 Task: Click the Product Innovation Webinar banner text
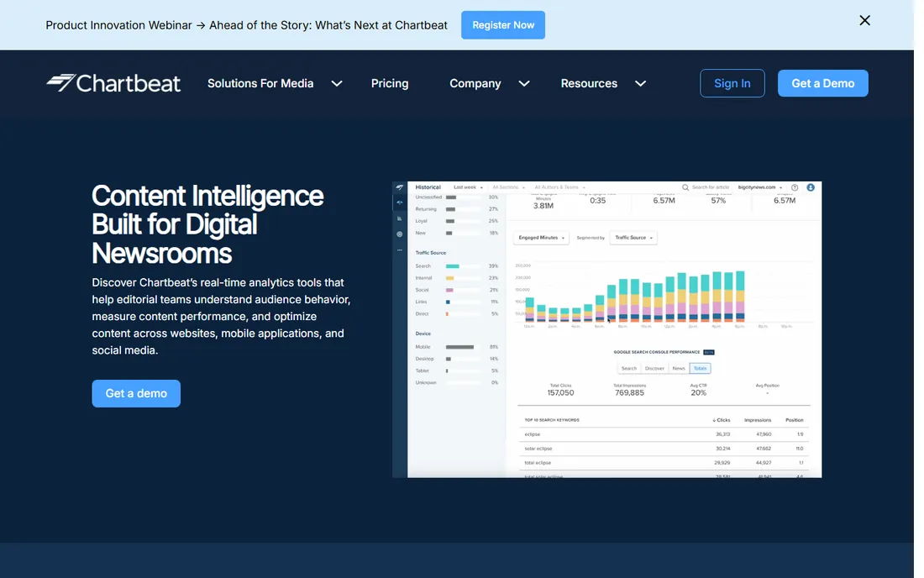pos(246,24)
